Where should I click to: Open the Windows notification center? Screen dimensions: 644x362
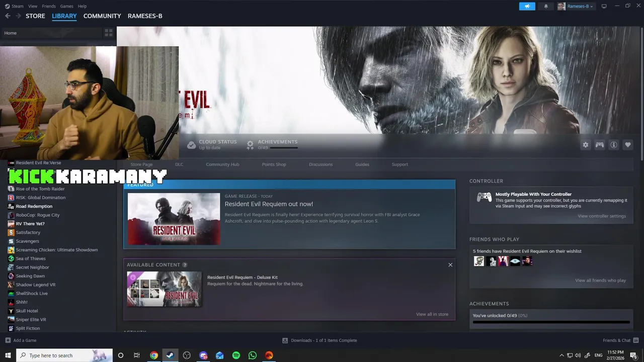tap(633, 355)
